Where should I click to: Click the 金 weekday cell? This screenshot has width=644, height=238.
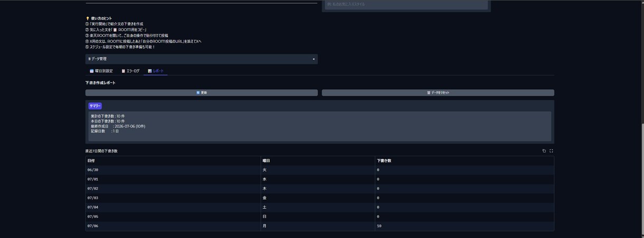[x=318, y=198]
